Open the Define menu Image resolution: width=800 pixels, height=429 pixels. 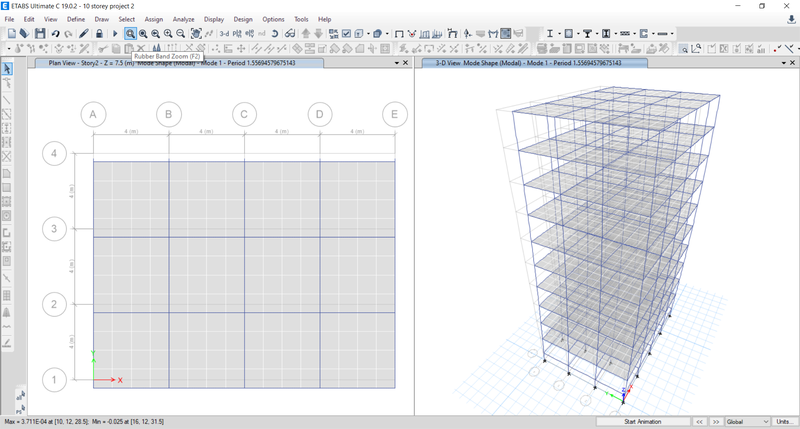coord(76,19)
